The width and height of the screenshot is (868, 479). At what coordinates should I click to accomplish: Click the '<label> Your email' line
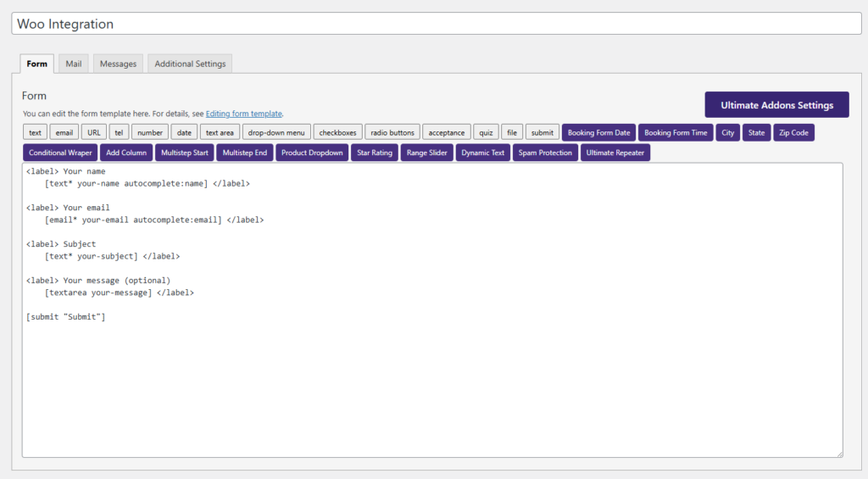pos(68,208)
